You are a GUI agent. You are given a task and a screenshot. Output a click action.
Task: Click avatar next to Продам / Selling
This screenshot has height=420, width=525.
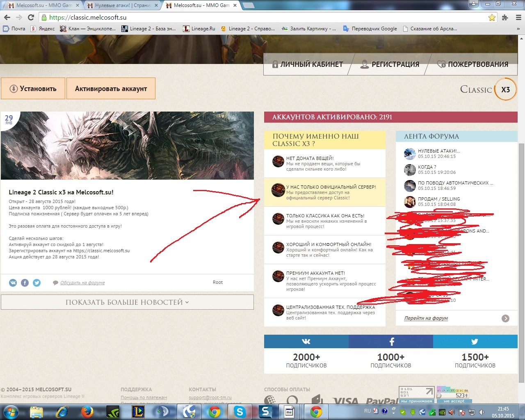[410, 201]
